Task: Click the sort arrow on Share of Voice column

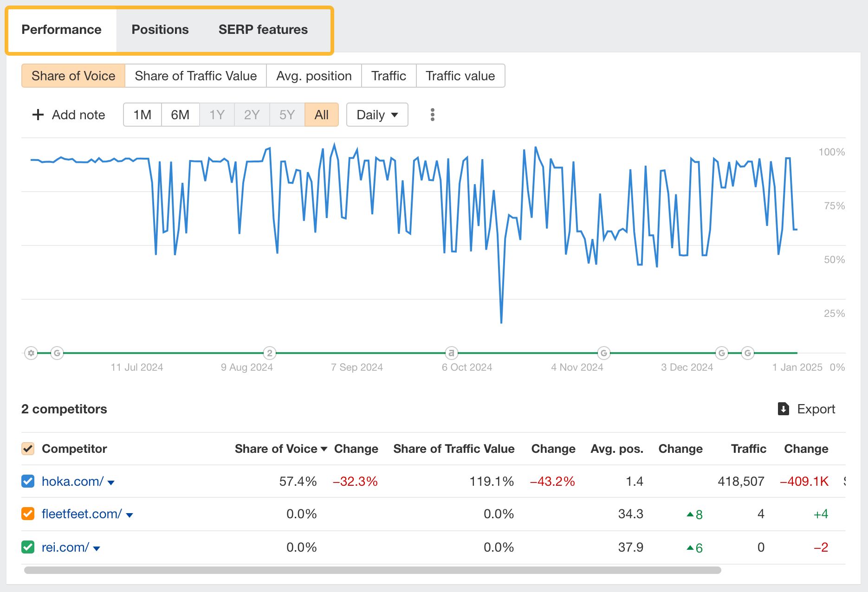Action: [324, 449]
